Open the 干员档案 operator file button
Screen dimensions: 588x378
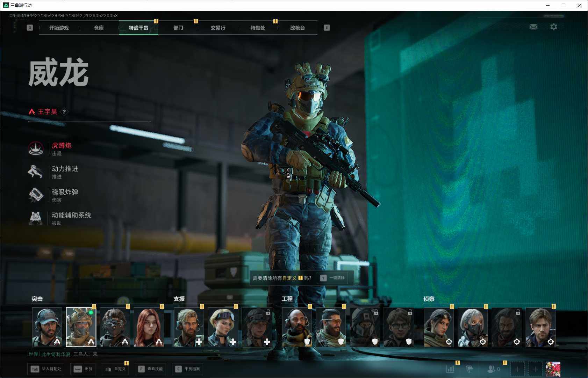point(188,369)
